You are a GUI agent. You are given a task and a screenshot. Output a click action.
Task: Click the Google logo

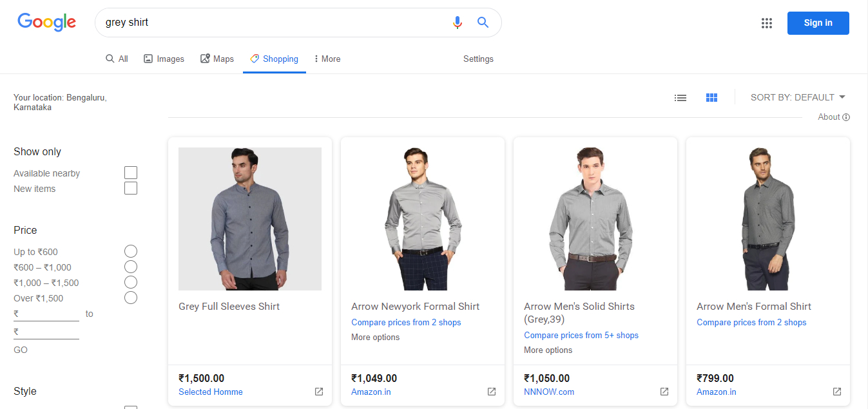click(x=46, y=22)
